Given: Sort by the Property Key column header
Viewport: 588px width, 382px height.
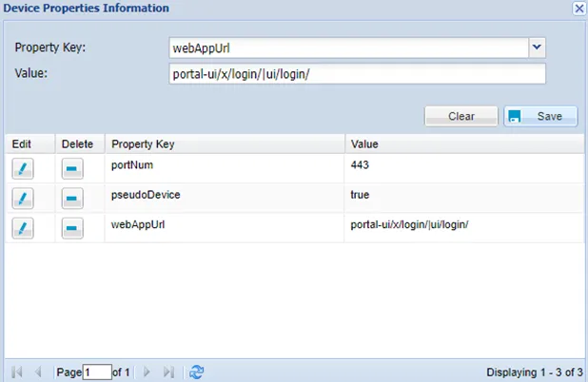Looking at the screenshot, I should 225,144.
